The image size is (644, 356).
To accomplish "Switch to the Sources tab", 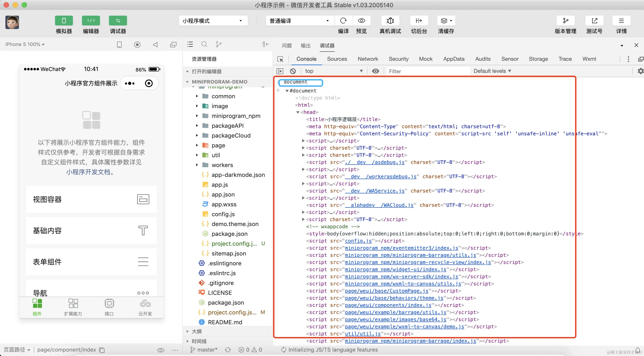I will [337, 59].
